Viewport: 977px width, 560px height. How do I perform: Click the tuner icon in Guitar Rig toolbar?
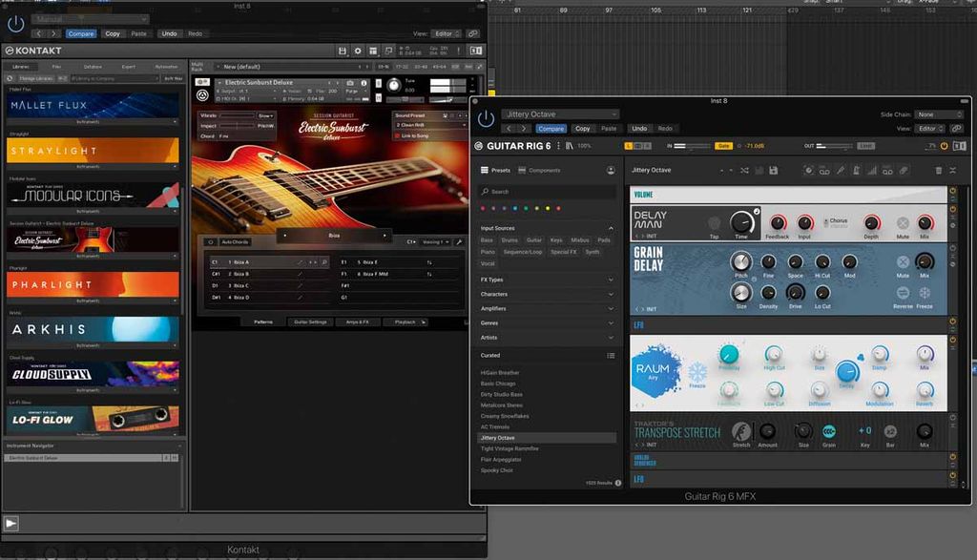pos(856,170)
